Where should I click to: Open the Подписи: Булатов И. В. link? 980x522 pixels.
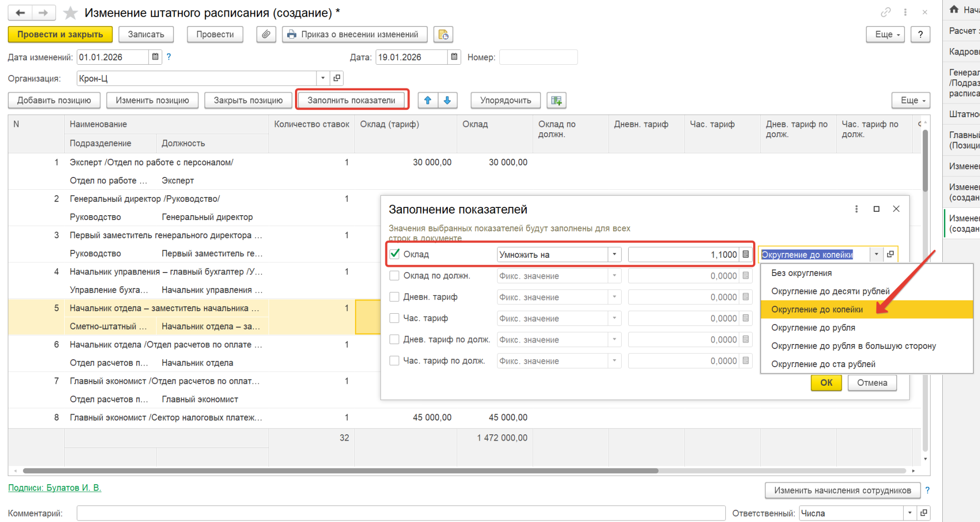pos(54,488)
